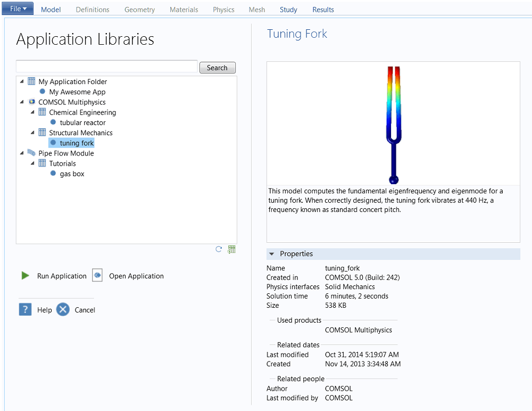
Task: Click the model description paragraph text
Action: [386, 200]
